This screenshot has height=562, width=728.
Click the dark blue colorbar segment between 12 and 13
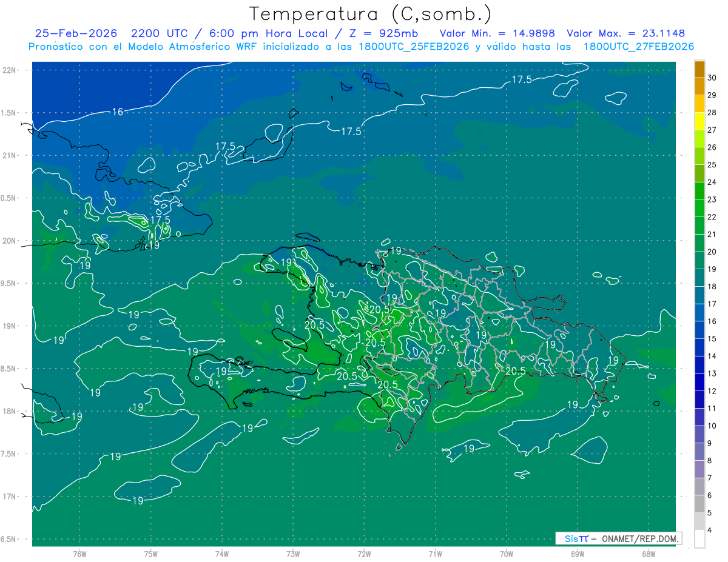point(699,382)
